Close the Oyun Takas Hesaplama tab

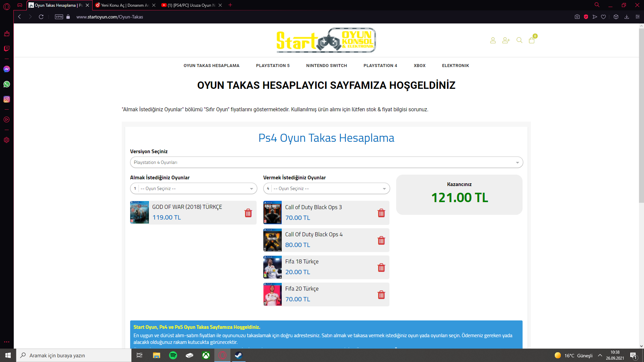tap(88, 5)
